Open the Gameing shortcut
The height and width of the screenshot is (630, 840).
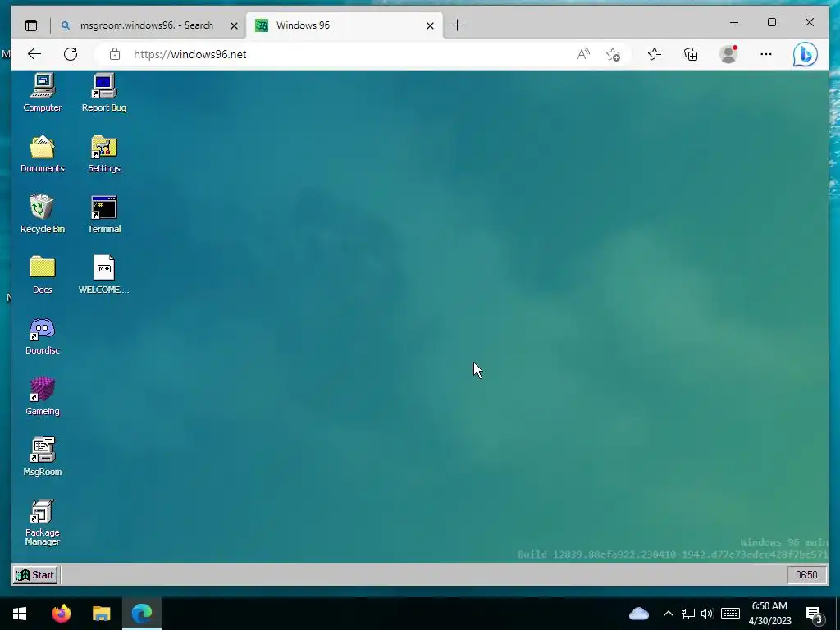43,396
